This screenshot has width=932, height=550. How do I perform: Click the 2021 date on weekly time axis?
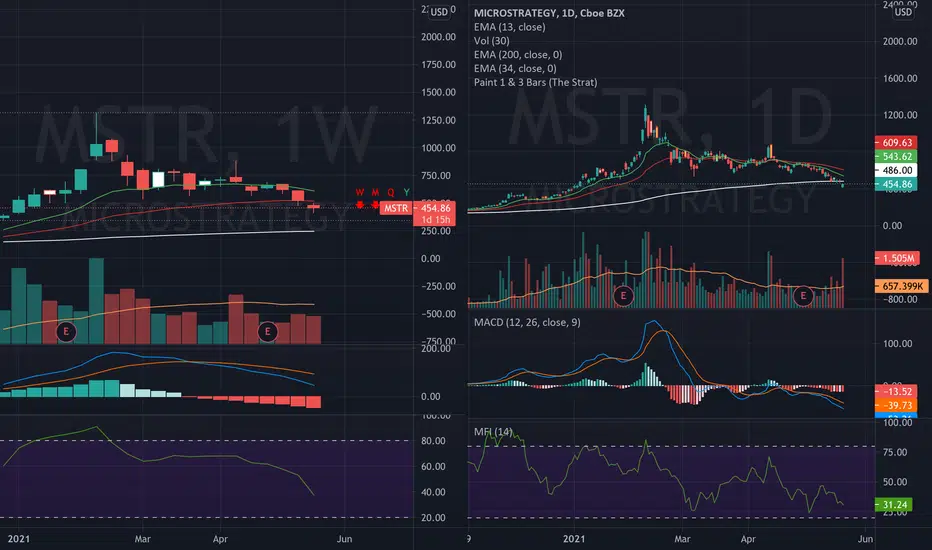click(18, 539)
